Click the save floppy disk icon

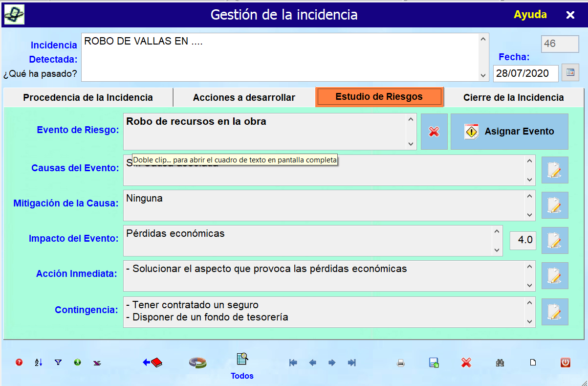pyautogui.click(x=434, y=363)
